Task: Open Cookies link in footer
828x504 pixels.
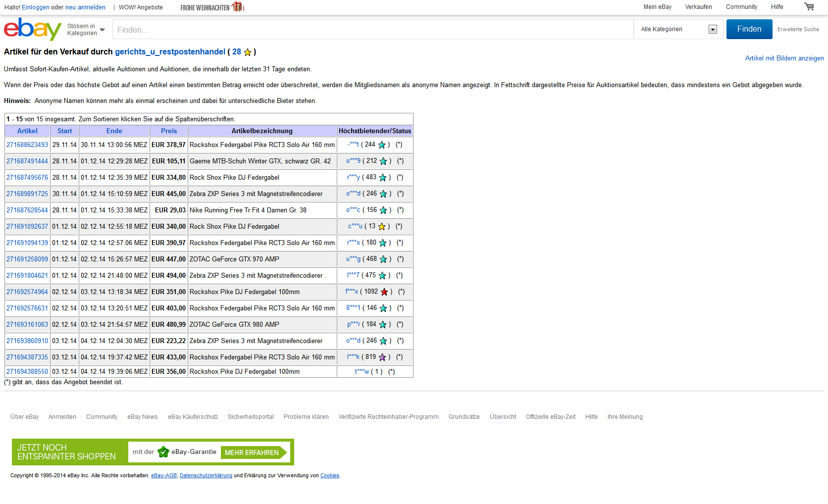Action: 330,475
